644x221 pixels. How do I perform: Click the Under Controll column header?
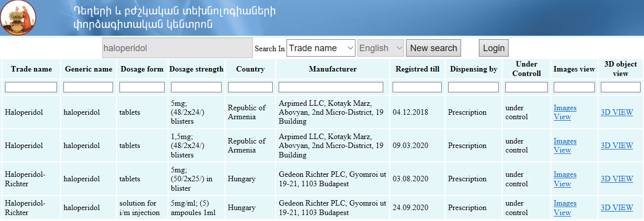click(527, 69)
